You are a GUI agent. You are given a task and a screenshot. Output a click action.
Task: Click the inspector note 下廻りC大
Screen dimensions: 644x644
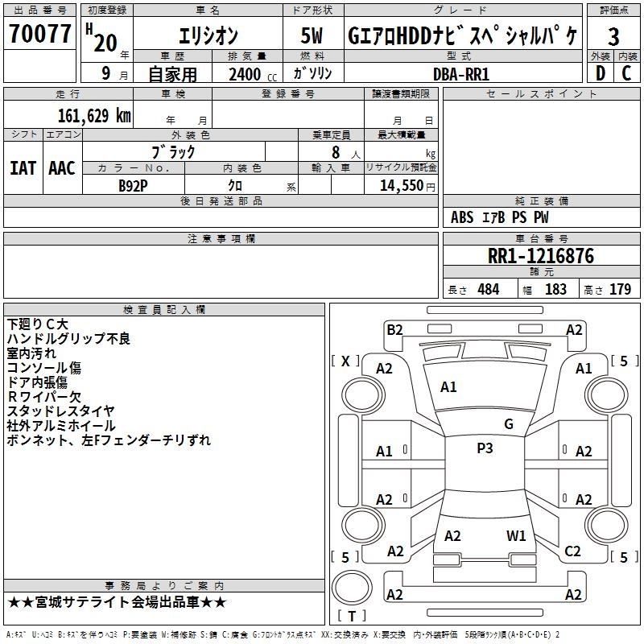point(38,324)
